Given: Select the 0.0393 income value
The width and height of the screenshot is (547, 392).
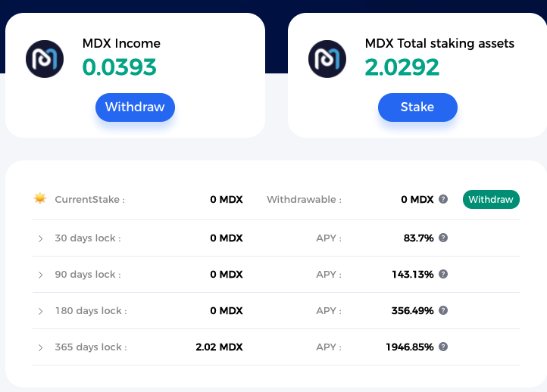Looking at the screenshot, I should (119, 67).
